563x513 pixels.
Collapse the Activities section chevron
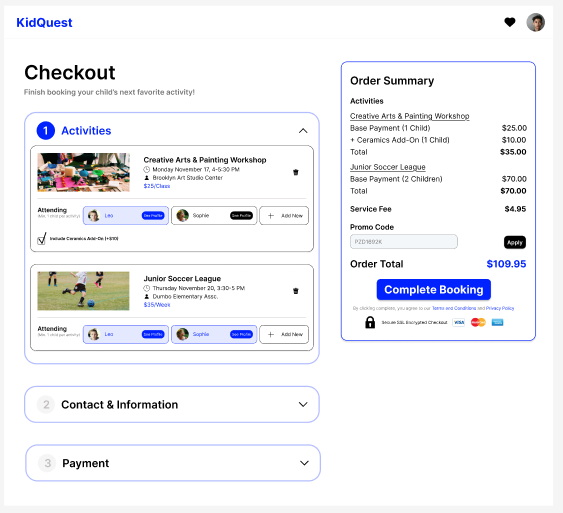tap(303, 131)
